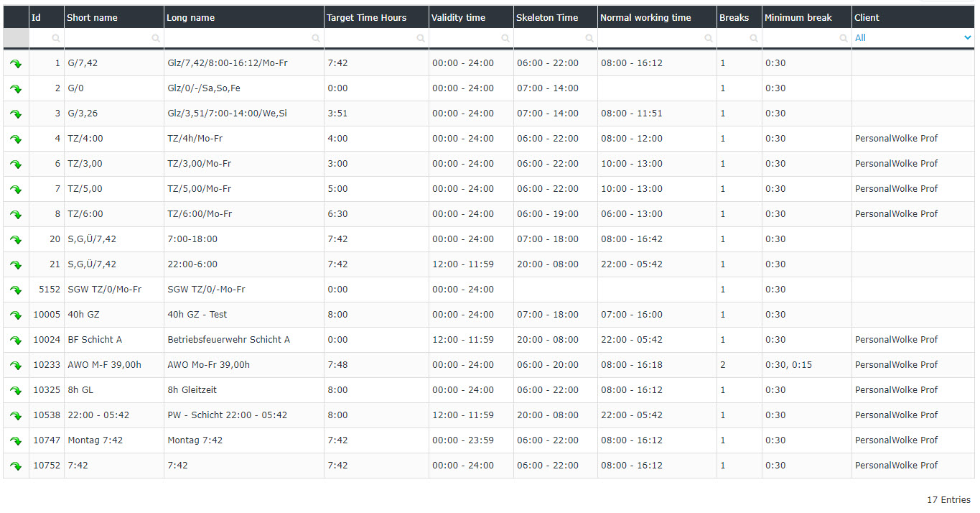Open row with Id 1 via green arrow
980x513 pixels.
click(x=16, y=64)
